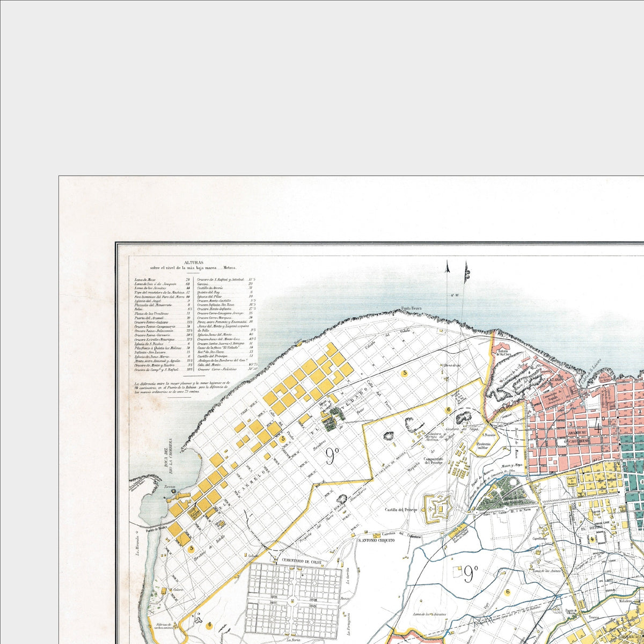Click the 'Crucero Cerro-Palatino' row in Alturas
This screenshot has height=644, width=644.
[x=228, y=369]
